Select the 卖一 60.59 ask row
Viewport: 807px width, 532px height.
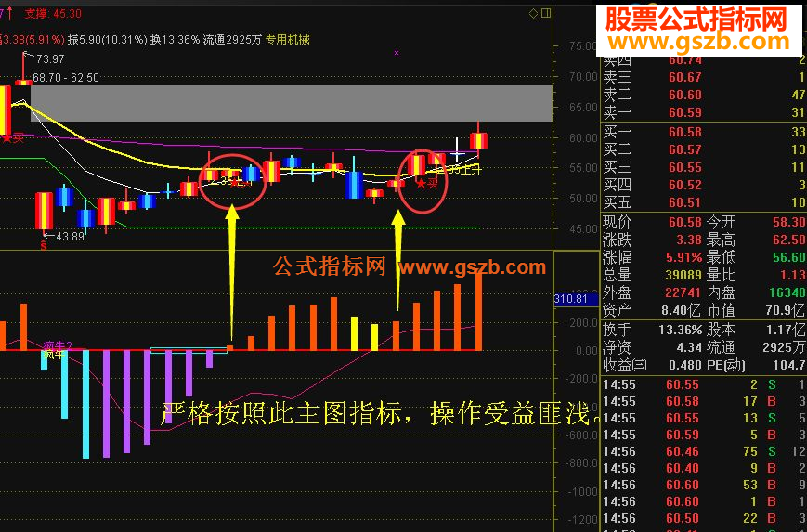(x=704, y=112)
